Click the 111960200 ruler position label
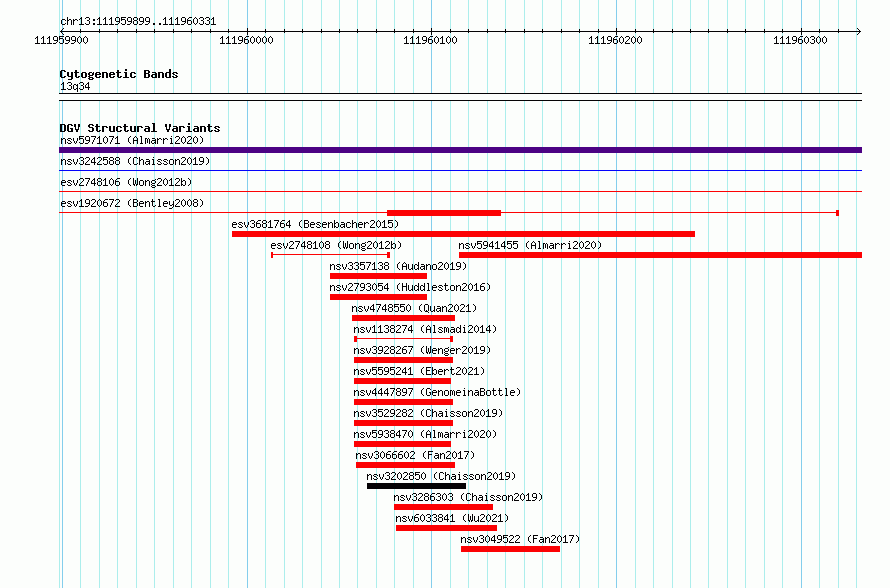This screenshot has height=588, width=890. point(615,40)
